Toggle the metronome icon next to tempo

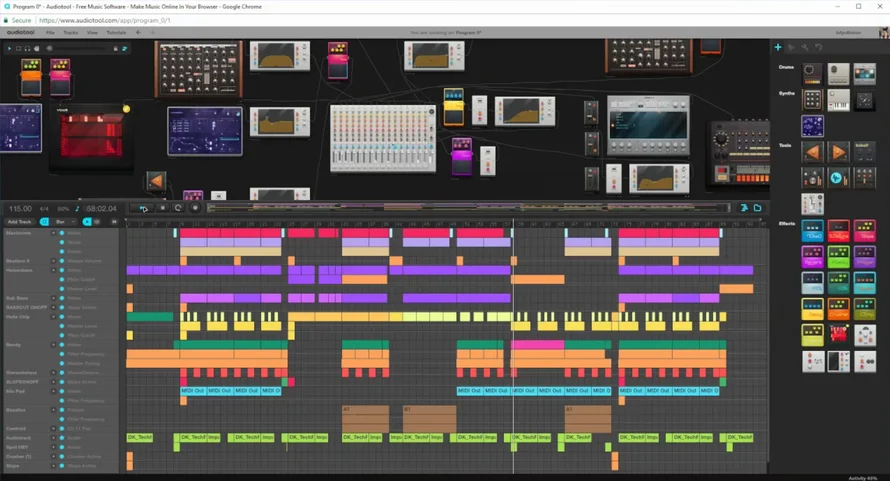click(x=78, y=209)
